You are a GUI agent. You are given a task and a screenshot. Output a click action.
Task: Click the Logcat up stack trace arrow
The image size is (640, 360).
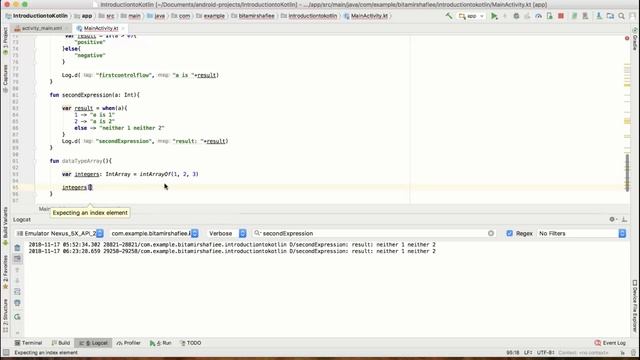tap(17, 270)
